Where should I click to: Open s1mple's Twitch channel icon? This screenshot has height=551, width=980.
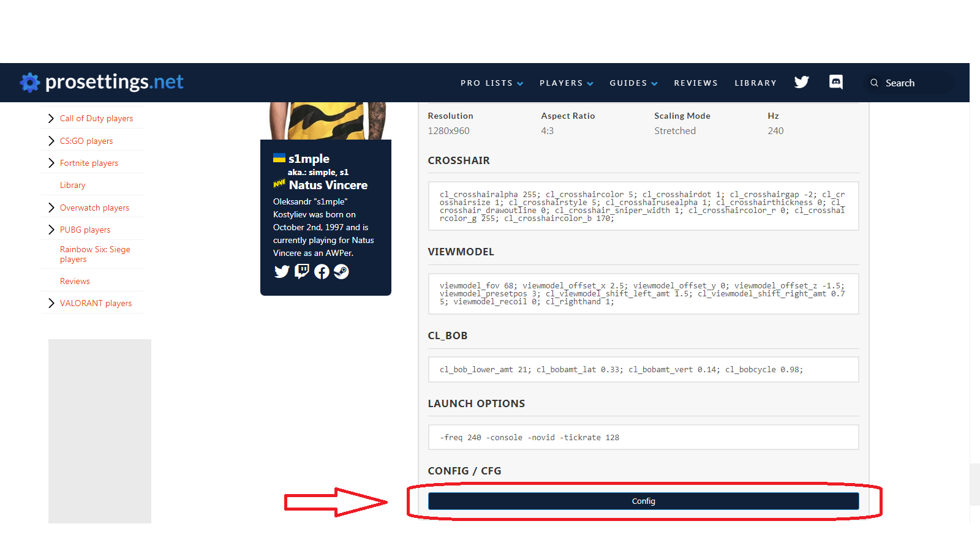(302, 271)
